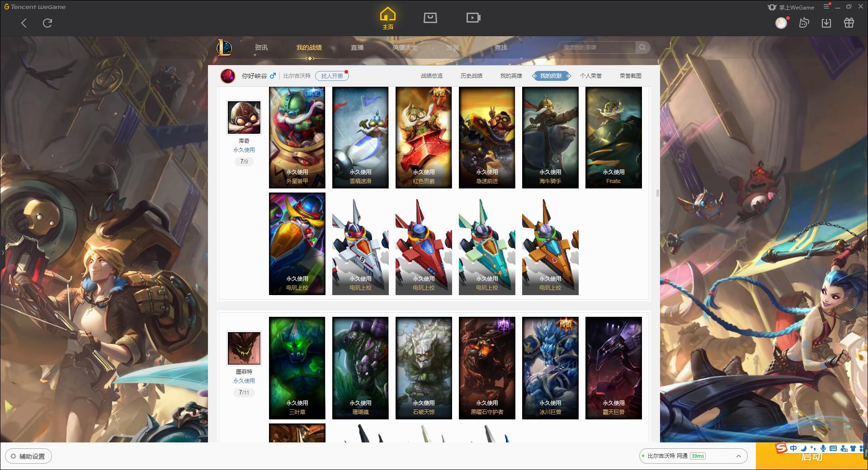Open the 石破天惊 skin card

pos(424,368)
